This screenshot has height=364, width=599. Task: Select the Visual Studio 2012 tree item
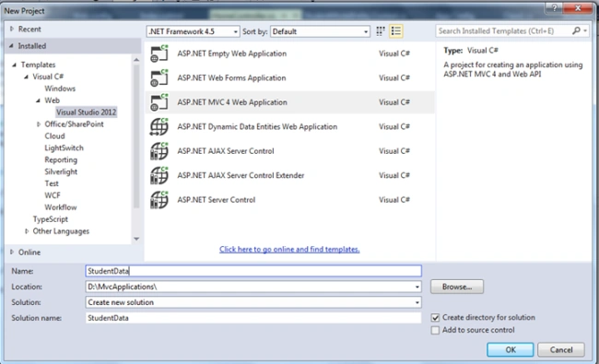[x=86, y=112]
